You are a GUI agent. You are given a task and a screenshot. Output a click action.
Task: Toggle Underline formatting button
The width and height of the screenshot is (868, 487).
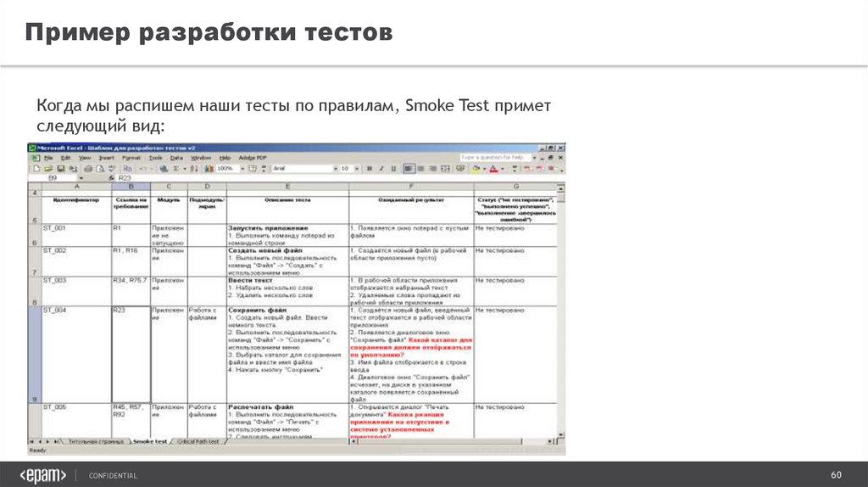pos(393,169)
